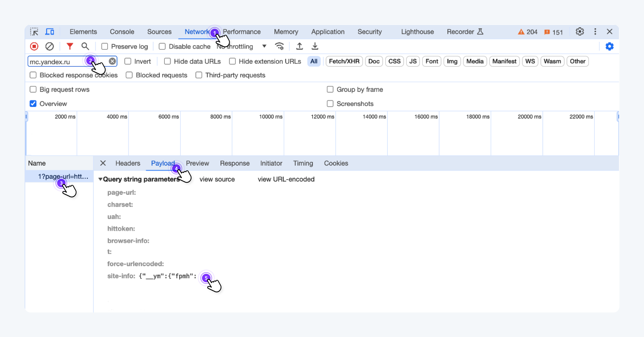Open the three-dot DevTools menu
Viewport: 644px width, 337px height.
tap(595, 32)
